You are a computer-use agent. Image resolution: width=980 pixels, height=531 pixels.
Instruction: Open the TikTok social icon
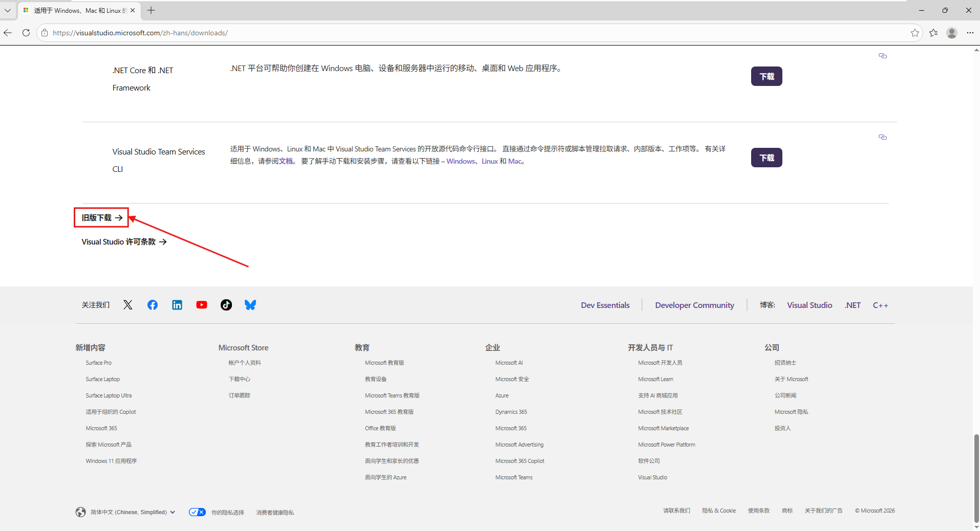click(x=226, y=305)
